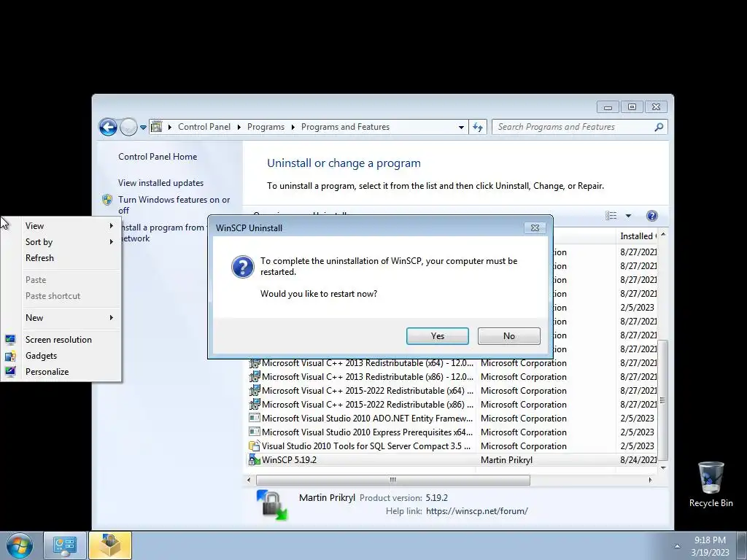Open the Windows Start button

pyautogui.click(x=20, y=546)
